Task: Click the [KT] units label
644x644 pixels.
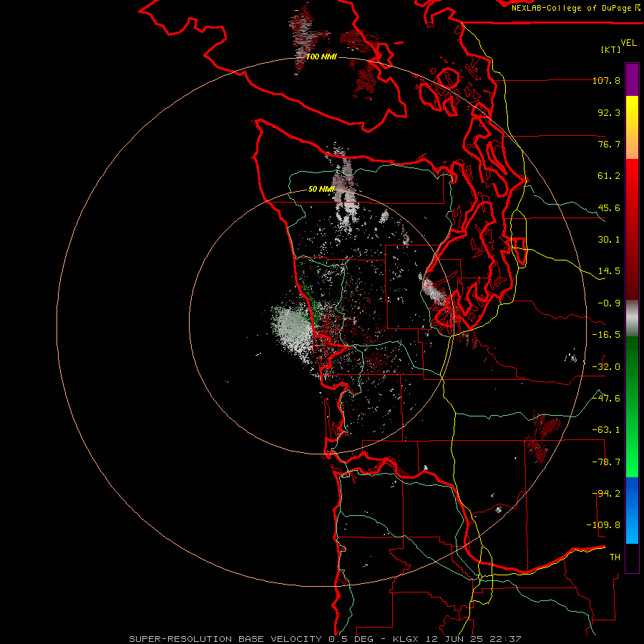Action: (611, 49)
